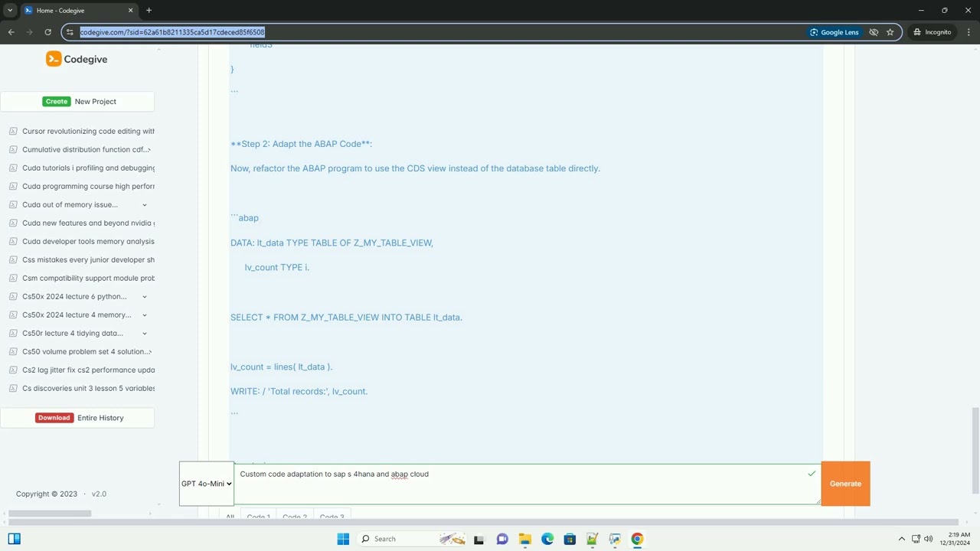The image size is (980, 551).
Task: Click the sidebar horizontal scrollbar
Action: (x=50, y=514)
